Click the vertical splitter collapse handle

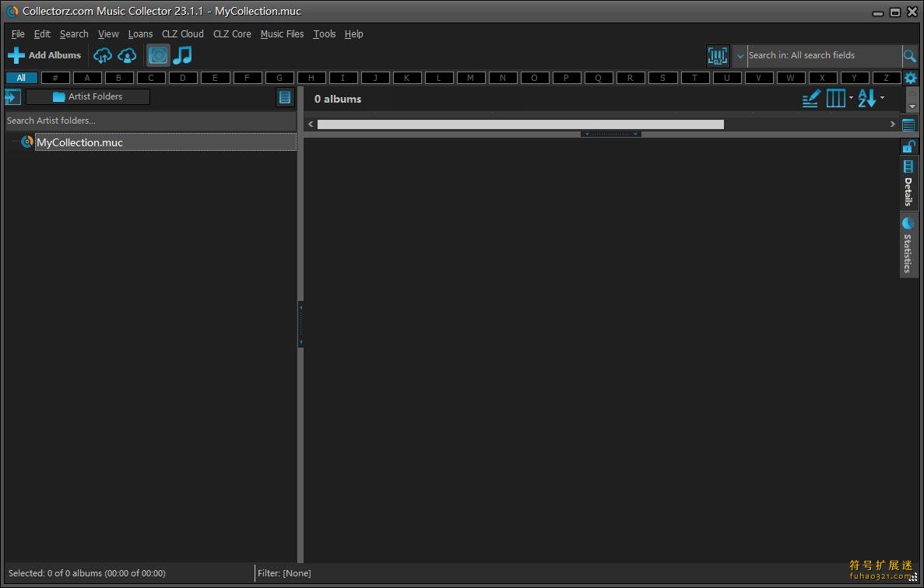pyautogui.click(x=300, y=324)
